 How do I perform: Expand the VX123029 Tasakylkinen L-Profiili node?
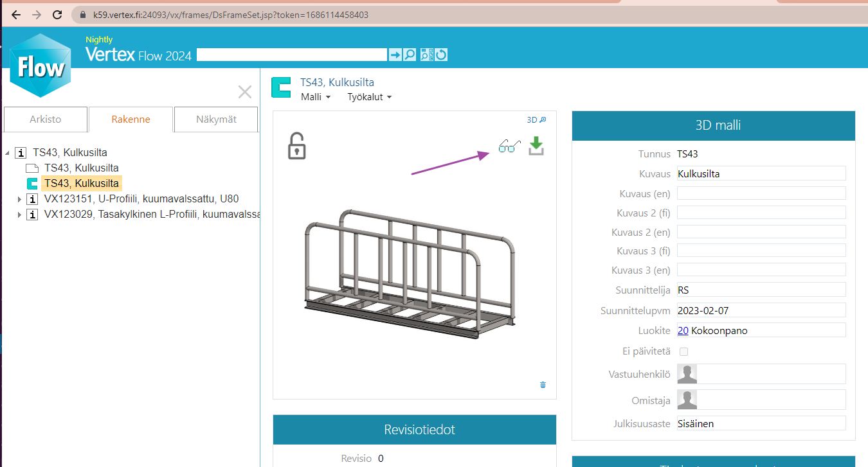click(19, 215)
